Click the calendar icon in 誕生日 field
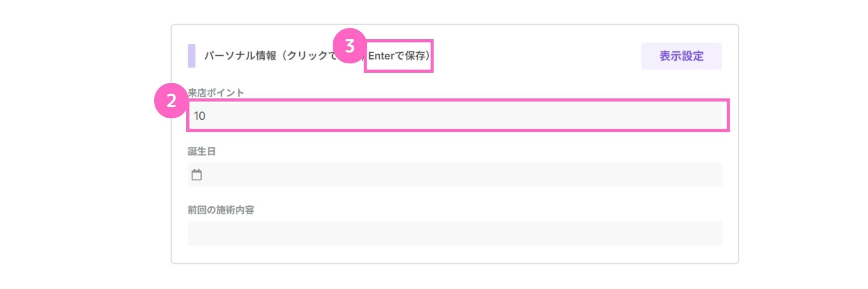Viewport: 868px width, 289px height. point(197,174)
